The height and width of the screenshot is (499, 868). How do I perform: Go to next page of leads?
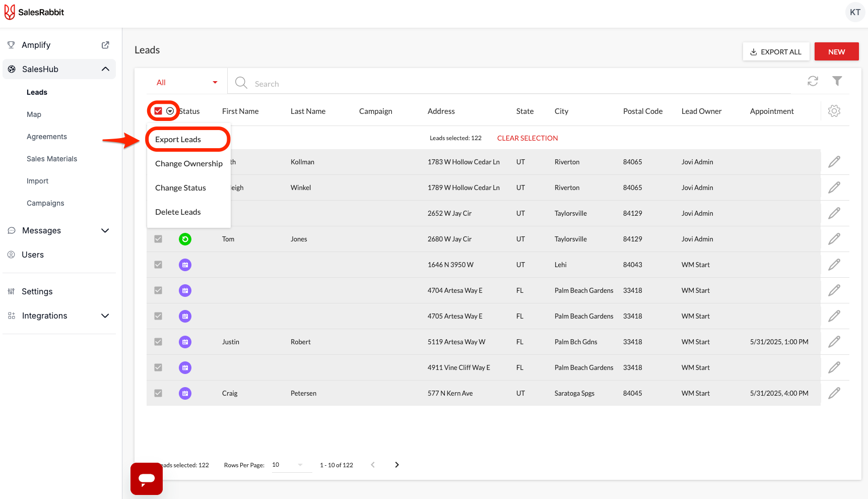click(x=397, y=465)
